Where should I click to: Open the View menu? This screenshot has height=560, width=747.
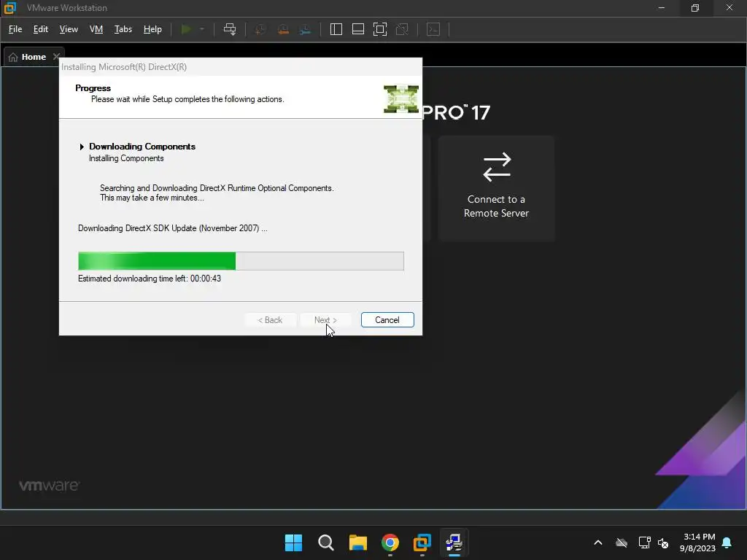click(x=69, y=29)
